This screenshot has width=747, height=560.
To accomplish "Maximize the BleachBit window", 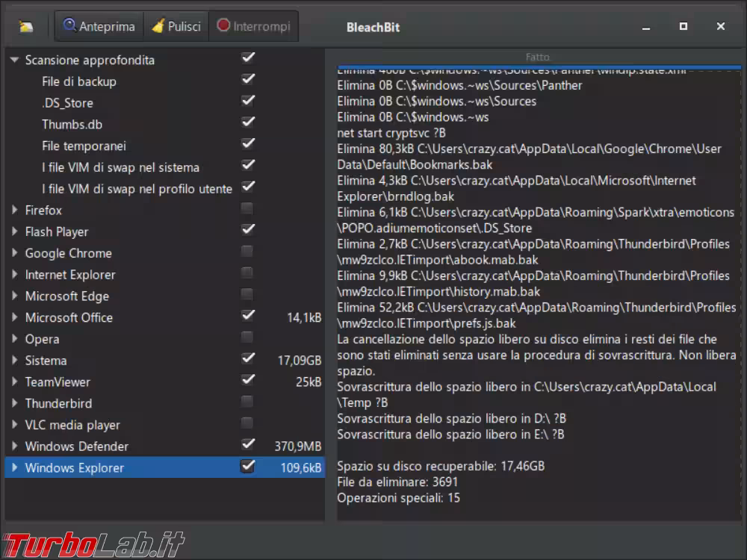I will coord(684,26).
